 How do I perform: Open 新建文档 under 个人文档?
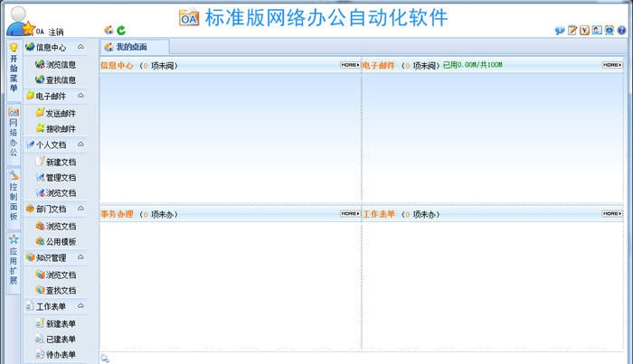tap(56, 162)
